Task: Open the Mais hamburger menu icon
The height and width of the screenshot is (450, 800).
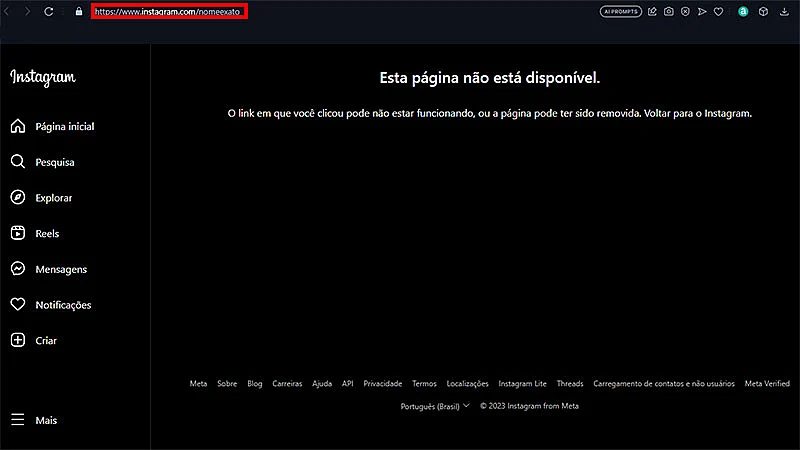Action: point(18,420)
